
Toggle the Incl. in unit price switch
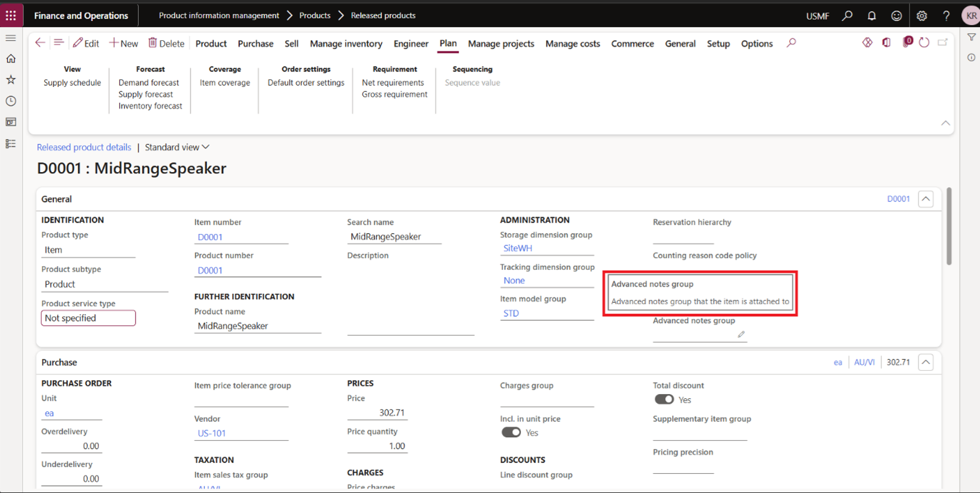(x=511, y=432)
